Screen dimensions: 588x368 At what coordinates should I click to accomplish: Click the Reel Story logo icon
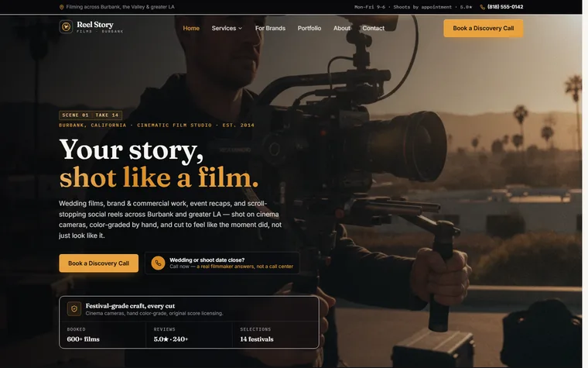click(x=66, y=26)
